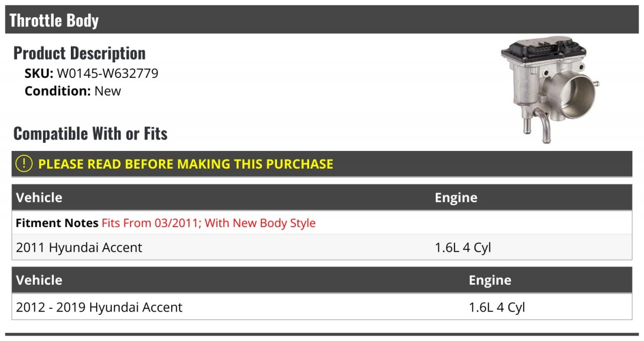Click the 1.6L 4 Cyl engine for 2012 - 2019 Accent
644x341 pixels.
pos(496,307)
